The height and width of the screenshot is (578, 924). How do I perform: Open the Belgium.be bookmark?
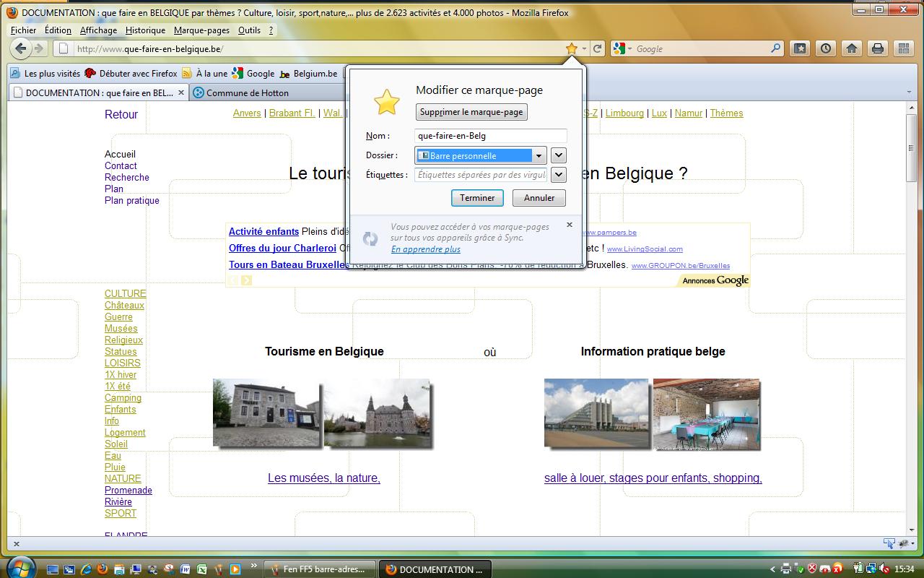point(308,74)
